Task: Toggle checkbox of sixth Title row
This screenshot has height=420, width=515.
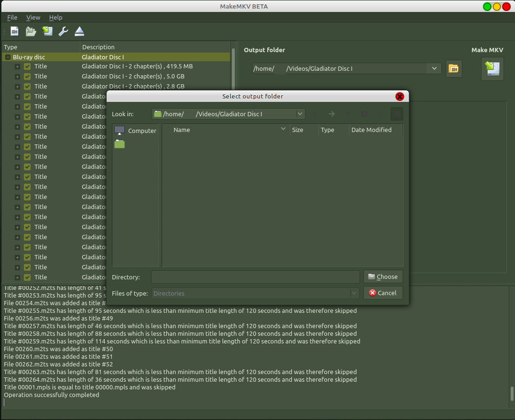Action: (27, 117)
